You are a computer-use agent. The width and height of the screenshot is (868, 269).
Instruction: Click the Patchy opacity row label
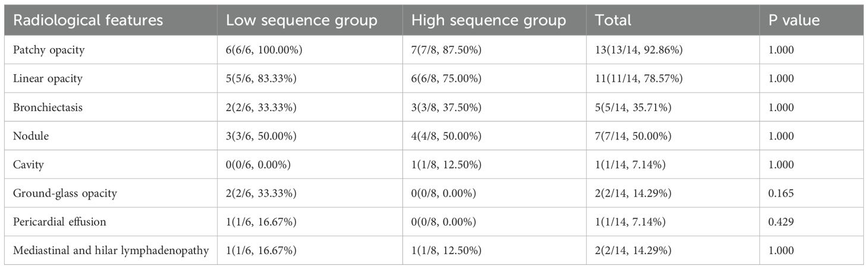click(x=49, y=50)
